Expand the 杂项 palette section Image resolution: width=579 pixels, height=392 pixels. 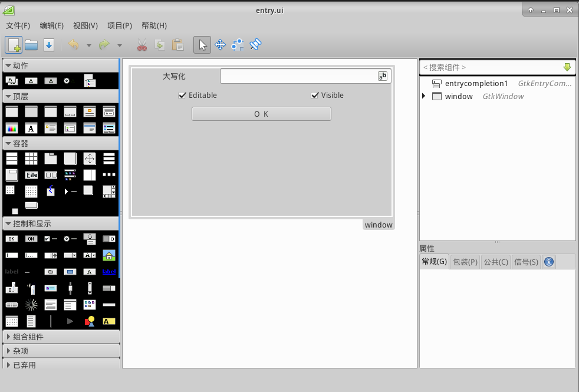[x=8, y=351]
